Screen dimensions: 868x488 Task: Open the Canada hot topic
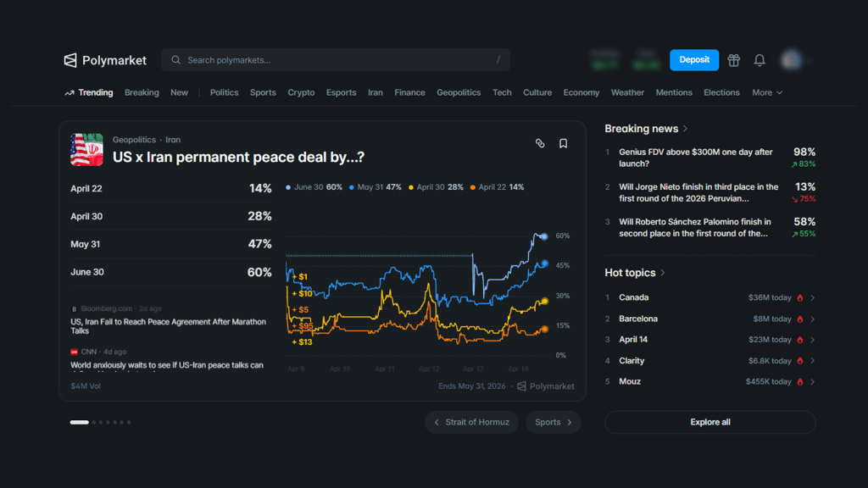pos(710,297)
